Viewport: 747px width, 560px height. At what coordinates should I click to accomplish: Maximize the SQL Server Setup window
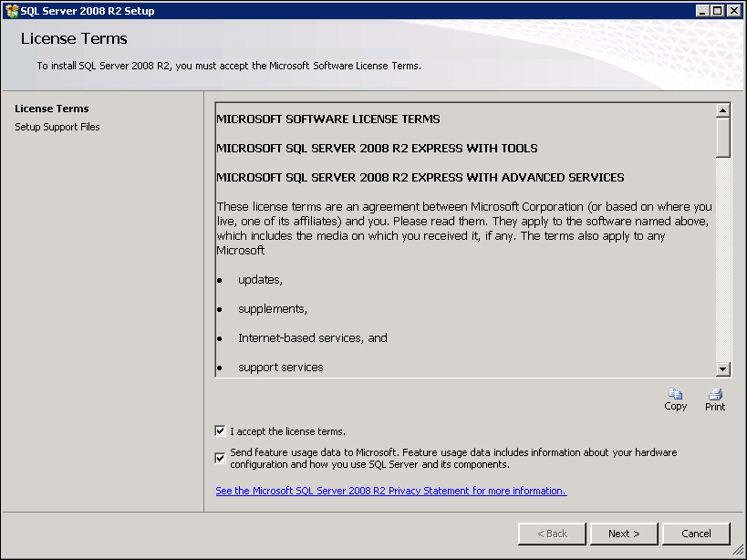point(718,11)
